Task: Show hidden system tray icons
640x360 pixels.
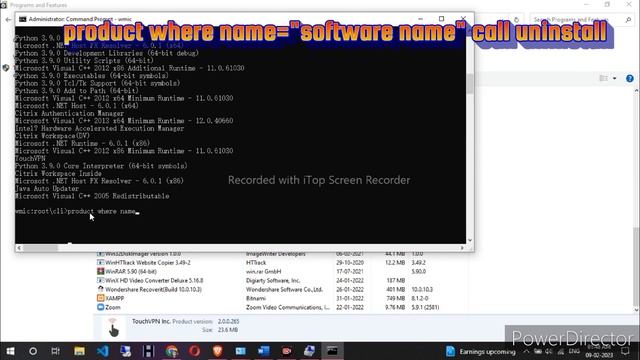Action: (x=526, y=351)
